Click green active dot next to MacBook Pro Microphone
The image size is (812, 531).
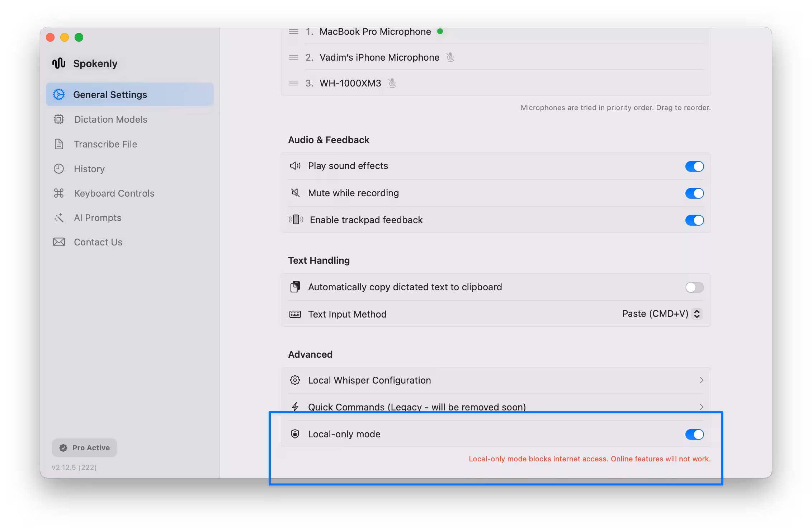[x=440, y=31]
